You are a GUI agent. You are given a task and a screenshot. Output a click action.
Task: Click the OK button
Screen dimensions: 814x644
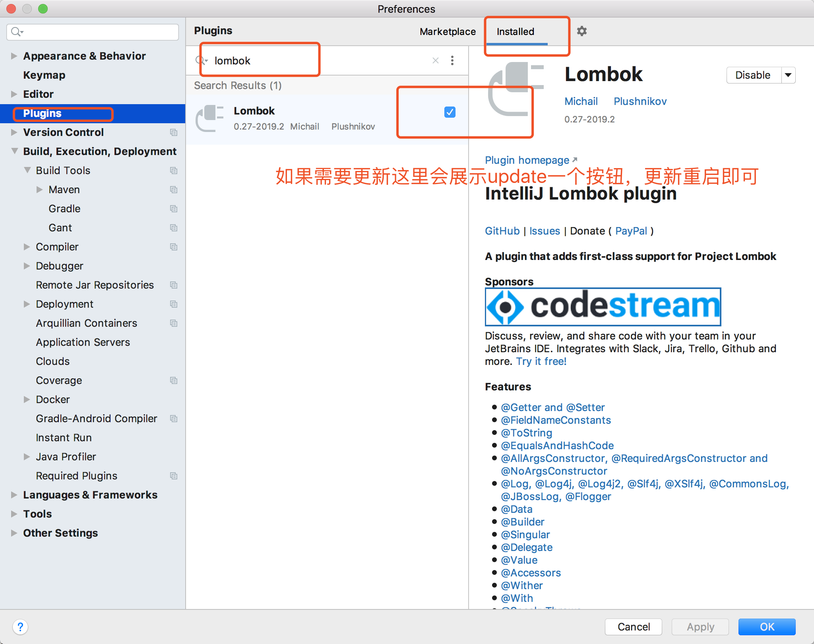767,627
